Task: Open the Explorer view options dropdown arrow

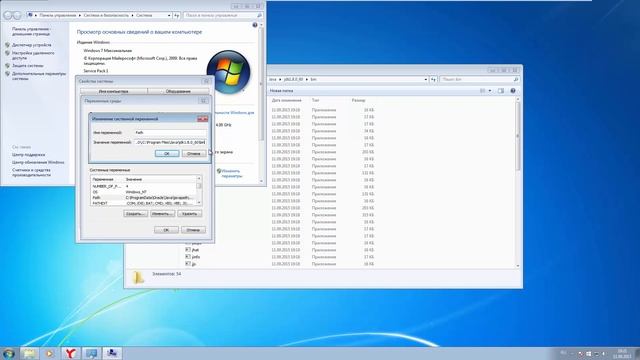Action: coord(490,91)
